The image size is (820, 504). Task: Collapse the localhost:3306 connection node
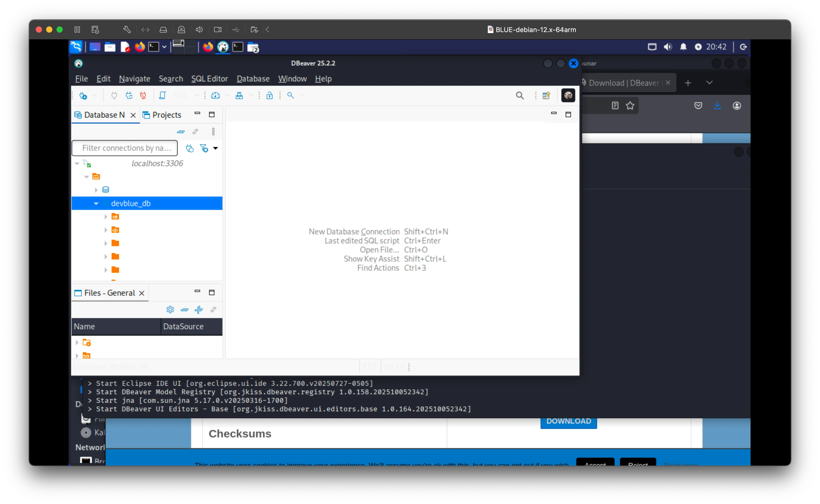(77, 163)
